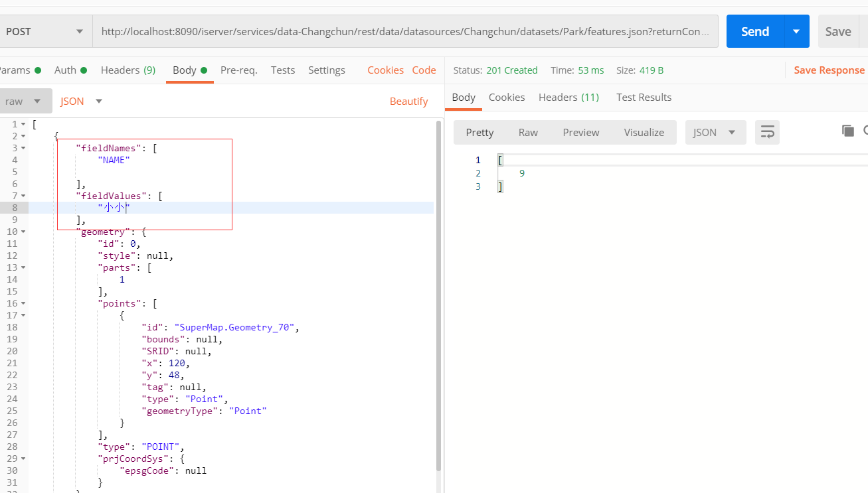This screenshot has width=868, height=493.
Task: Open the Auth tab
Action: coord(70,70)
